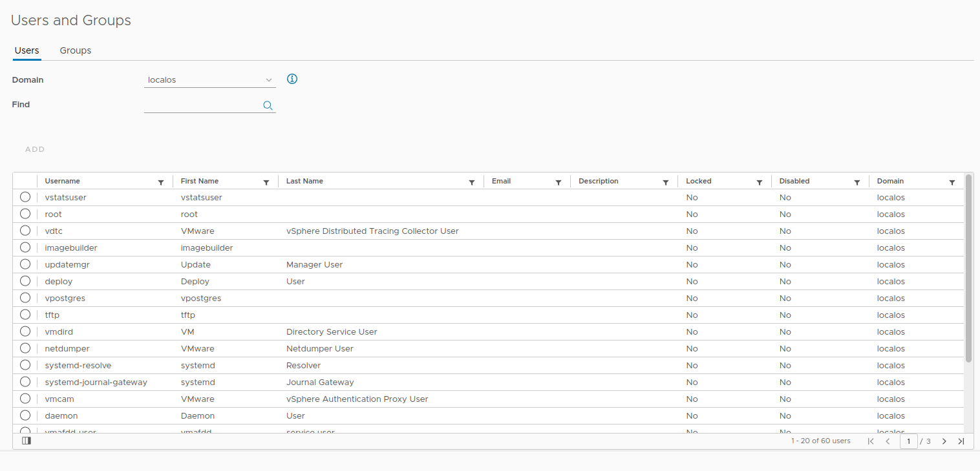Select the root user radio button

[x=25, y=214]
